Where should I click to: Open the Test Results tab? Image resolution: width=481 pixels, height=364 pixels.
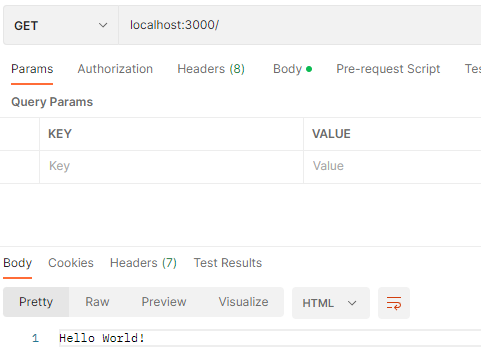tap(228, 263)
